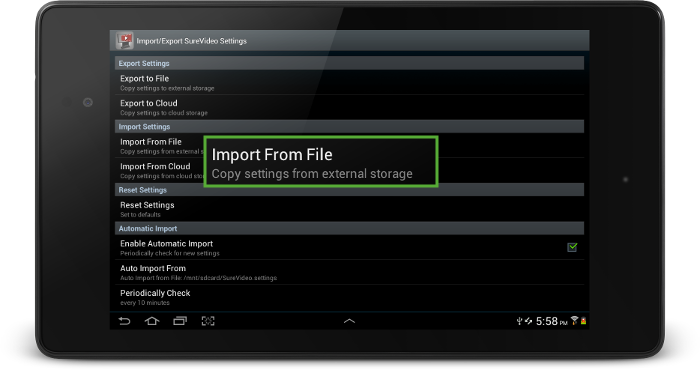Toggle the Enable Automatic Import checkbox
700x370 pixels.
click(572, 247)
